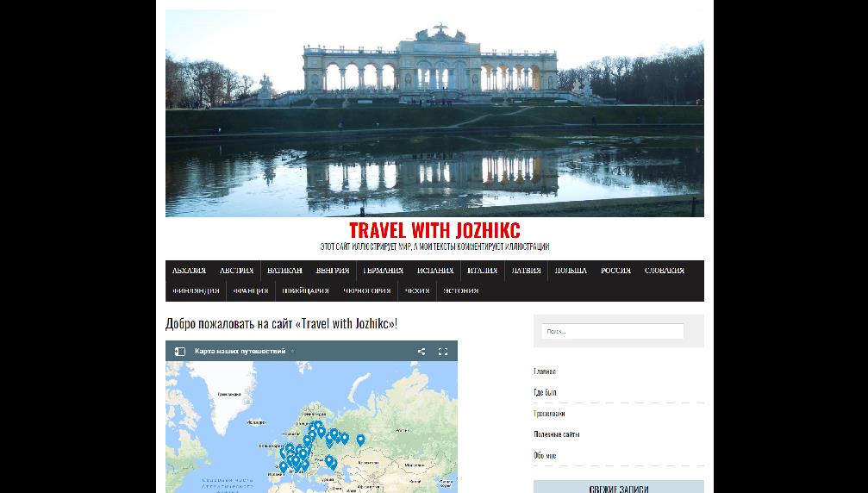
Task: Select the АБХАЗИЯ menu item
Action: [189, 271]
